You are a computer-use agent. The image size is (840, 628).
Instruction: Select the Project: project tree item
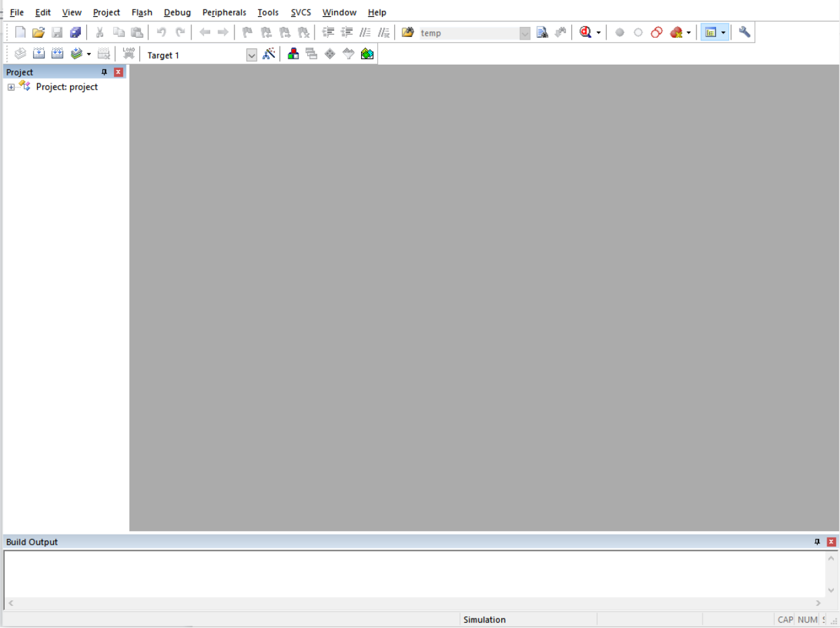point(67,87)
